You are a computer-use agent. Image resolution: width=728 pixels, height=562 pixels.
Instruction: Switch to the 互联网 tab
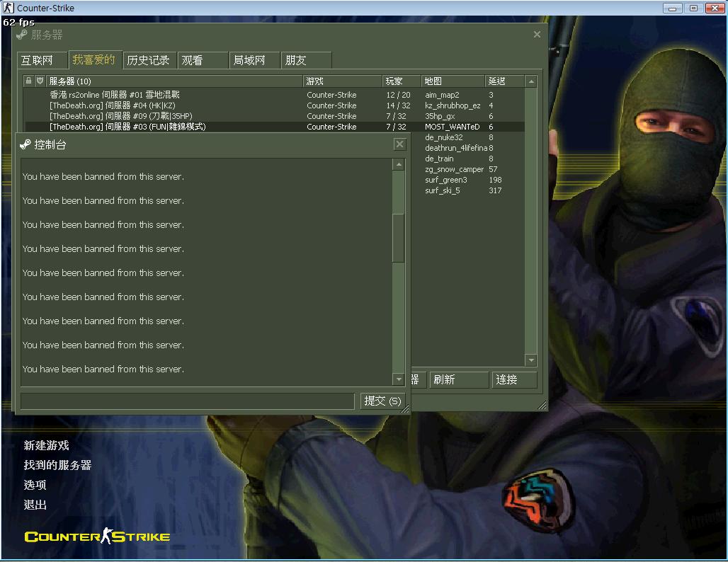[x=42, y=60]
